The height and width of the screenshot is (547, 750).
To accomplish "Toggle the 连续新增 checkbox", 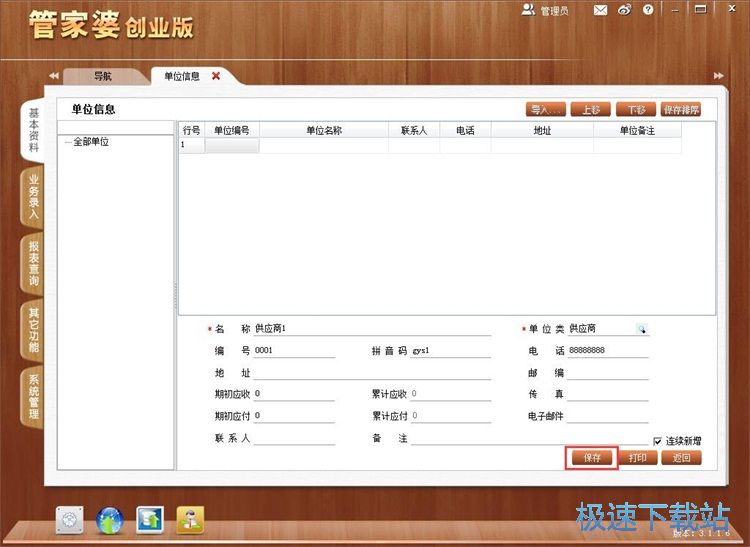I will pyautogui.click(x=658, y=441).
